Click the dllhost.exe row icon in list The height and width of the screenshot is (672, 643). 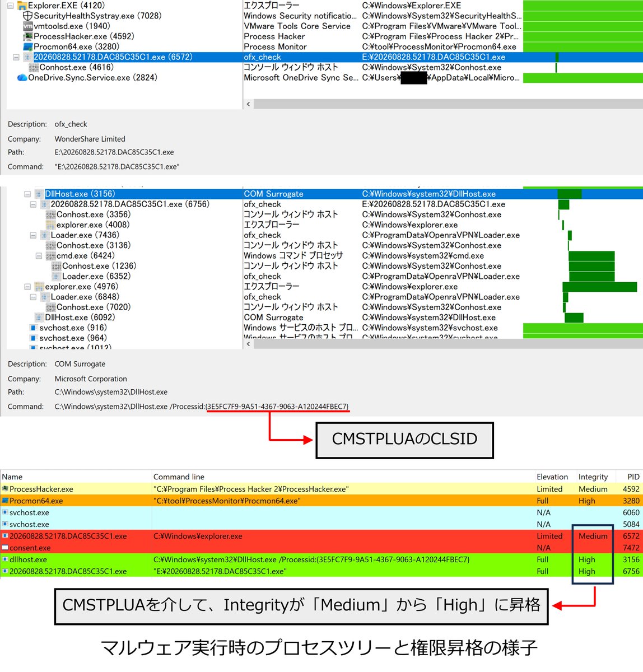pos(5,559)
